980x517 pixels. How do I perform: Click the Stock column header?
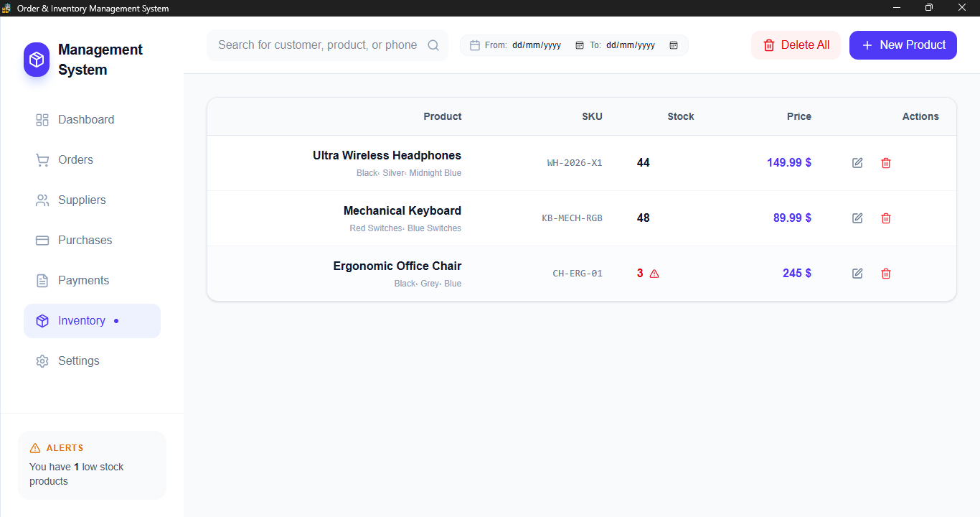tap(681, 116)
